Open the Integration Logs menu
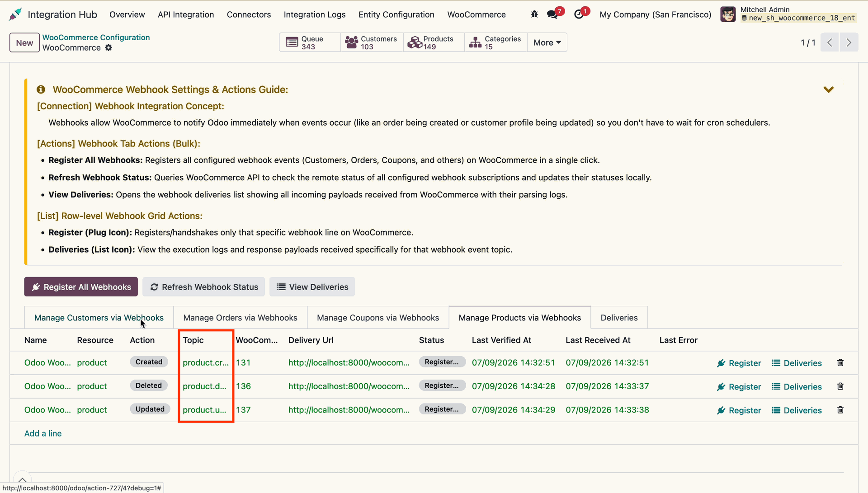Viewport: 868px width, 493px height. pyautogui.click(x=315, y=14)
